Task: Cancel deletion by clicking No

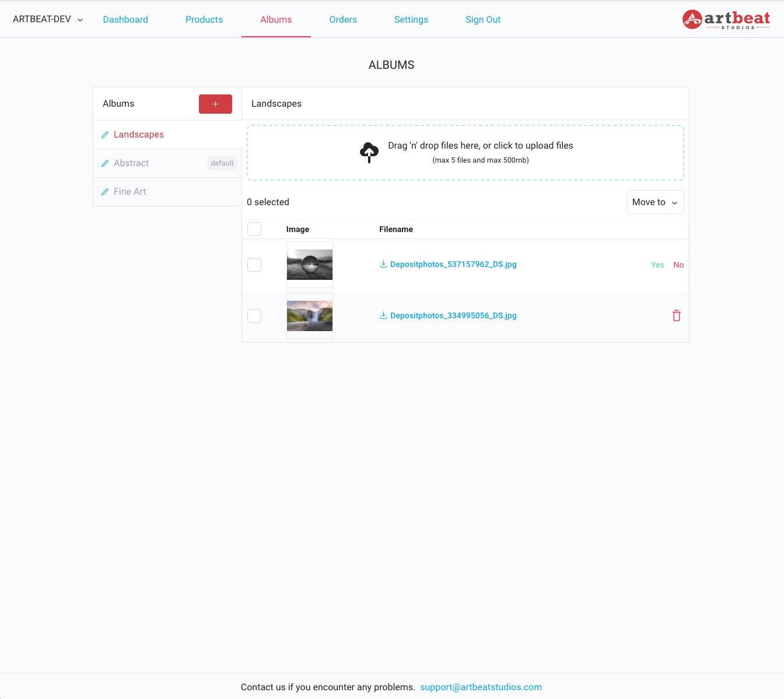Action: pyautogui.click(x=678, y=265)
